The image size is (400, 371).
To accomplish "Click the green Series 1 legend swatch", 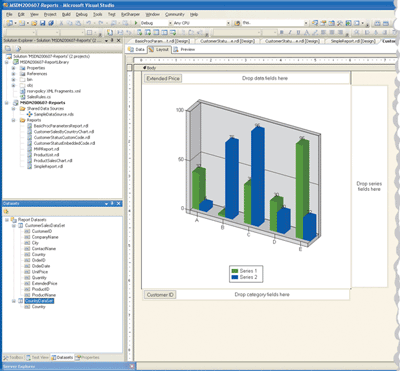I will tap(235, 271).
